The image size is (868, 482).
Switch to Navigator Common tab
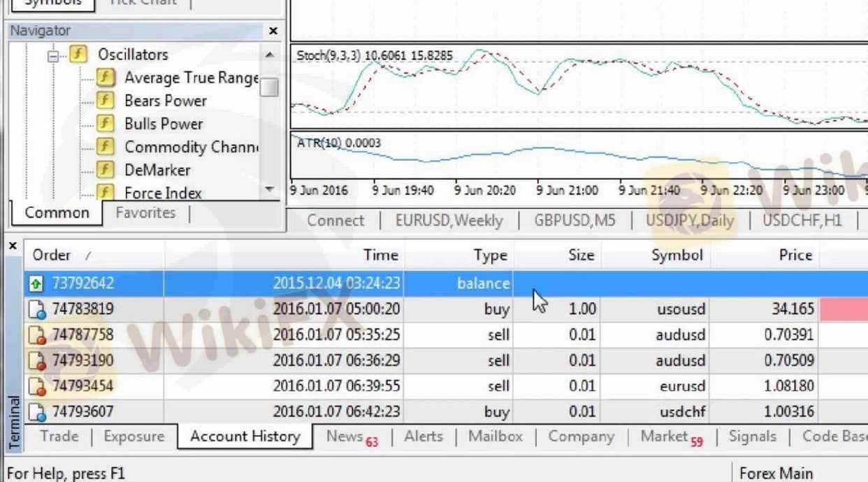click(57, 213)
